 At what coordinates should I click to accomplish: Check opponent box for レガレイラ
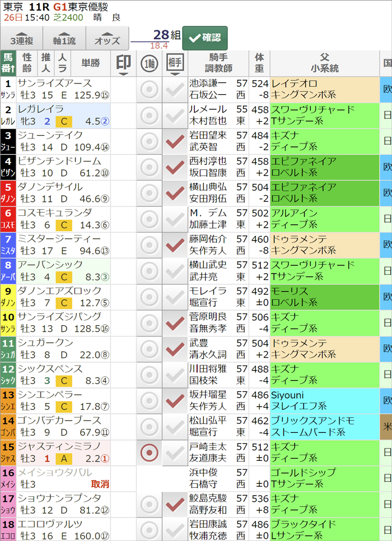pyautogui.click(x=175, y=115)
